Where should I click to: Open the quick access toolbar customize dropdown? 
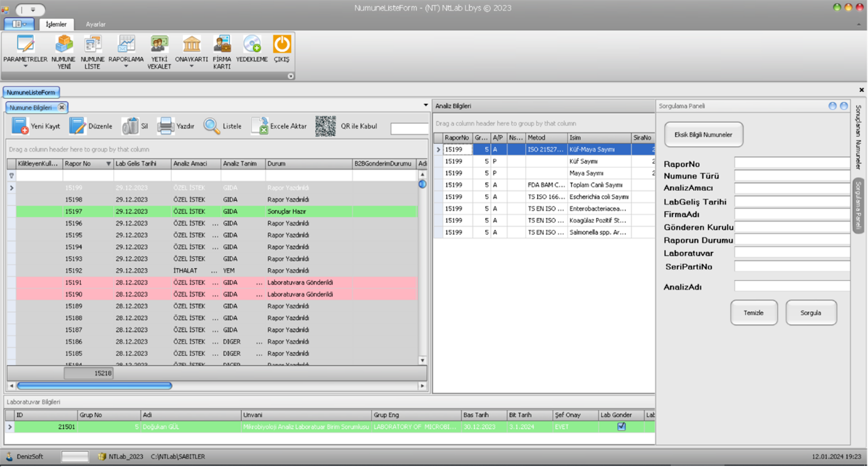coord(33,10)
